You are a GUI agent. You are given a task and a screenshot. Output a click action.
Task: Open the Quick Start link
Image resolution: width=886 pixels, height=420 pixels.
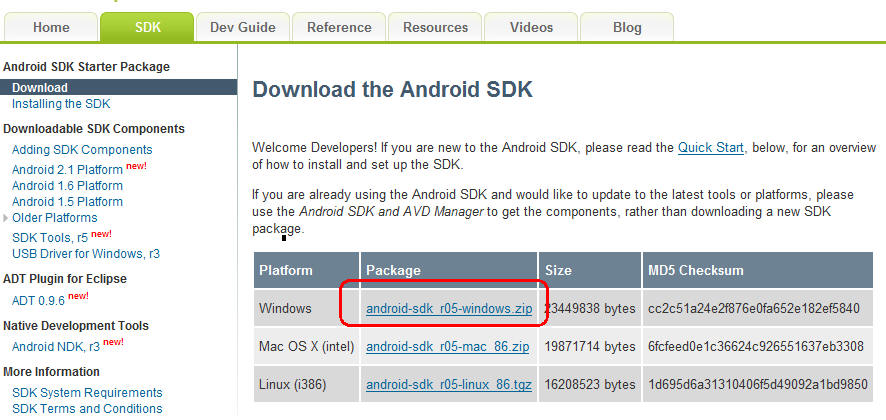(710, 147)
